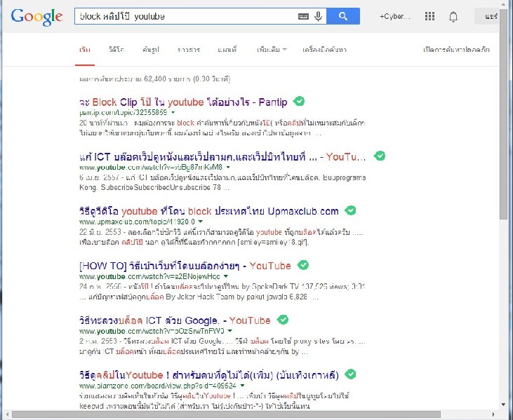Click green check badge beside Upmaxclub result
Viewport: 513px width, 420px height.
point(350,210)
